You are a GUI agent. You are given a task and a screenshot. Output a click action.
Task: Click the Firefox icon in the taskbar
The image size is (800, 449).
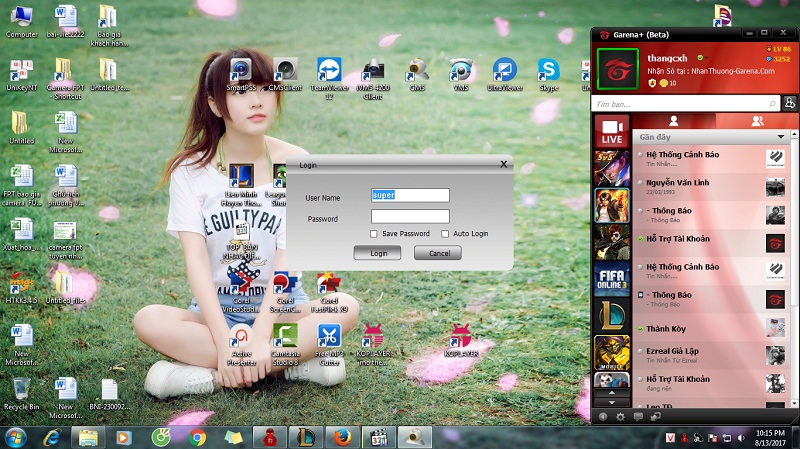[x=342, y=436]
